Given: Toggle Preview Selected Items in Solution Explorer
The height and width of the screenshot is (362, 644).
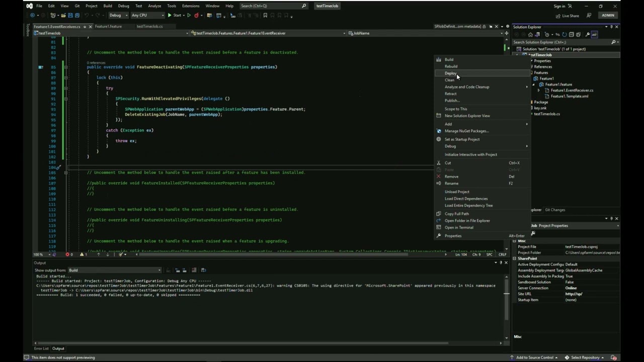Looking at the screenshot, I should 594,35.
